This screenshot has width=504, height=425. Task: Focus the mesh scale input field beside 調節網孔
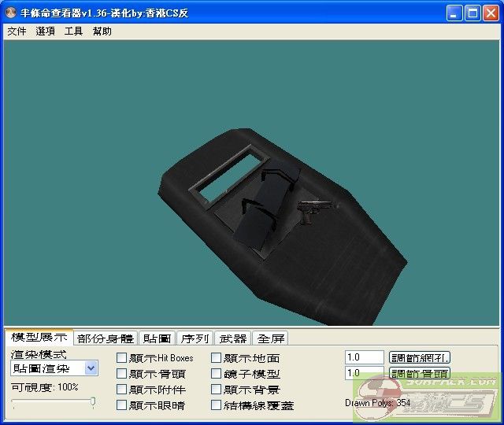[x=365, y=357]
